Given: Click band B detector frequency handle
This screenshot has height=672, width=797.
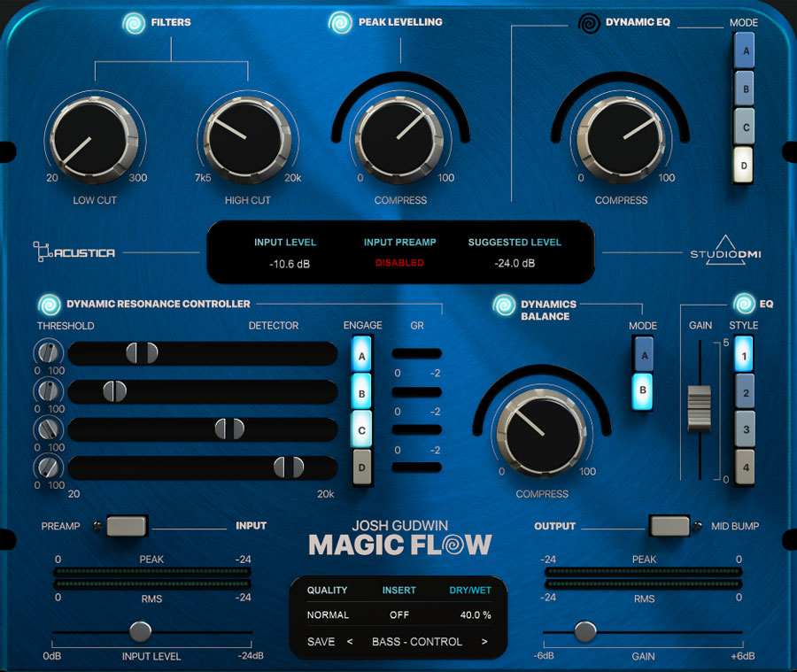Looking at the screenshot, I should 115,391.
